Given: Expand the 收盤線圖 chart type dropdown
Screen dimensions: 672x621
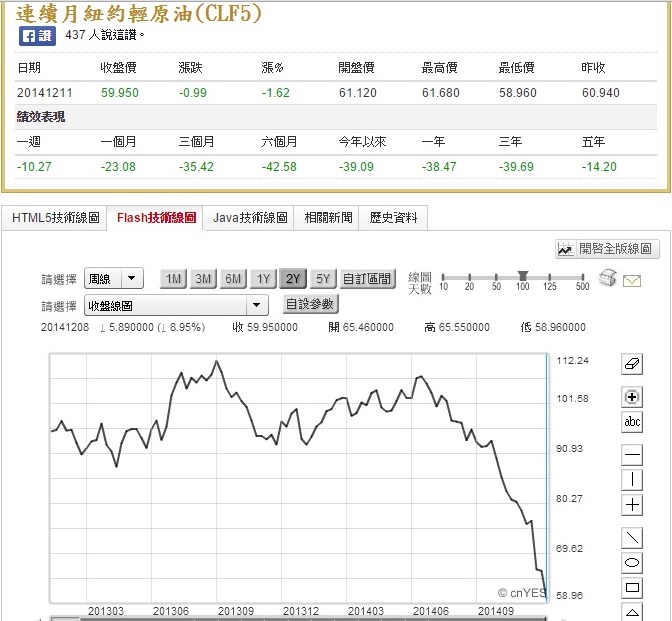Looking at the screenshot, I should click(176, 305).
